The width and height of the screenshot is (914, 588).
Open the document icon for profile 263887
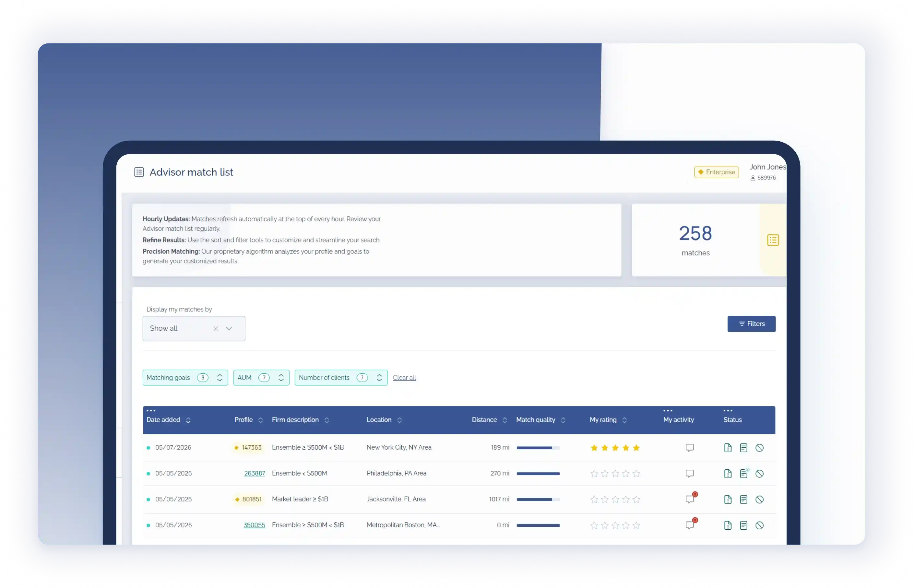click(728, 474)
